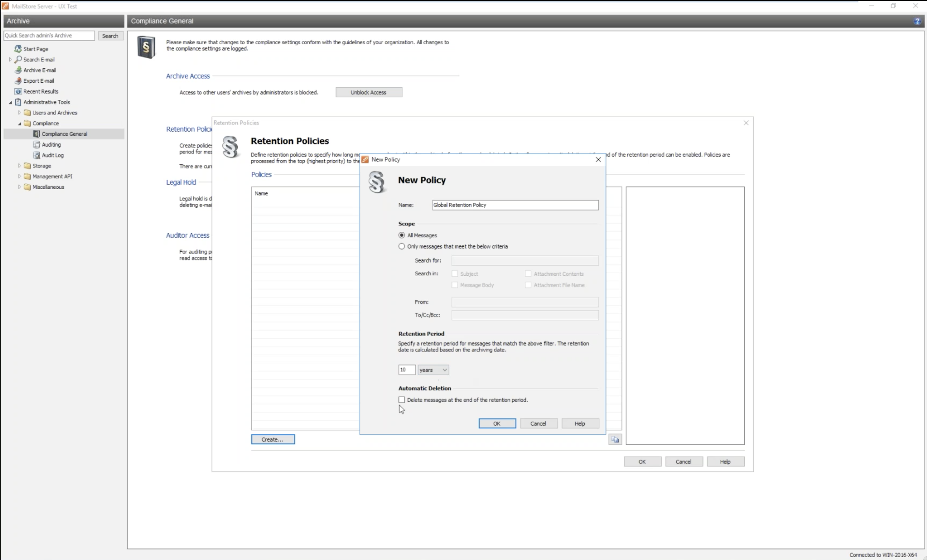Viewport: 927px width, 560px height.
Task: Expand the Users and Archives node
Action: (20, 112)
